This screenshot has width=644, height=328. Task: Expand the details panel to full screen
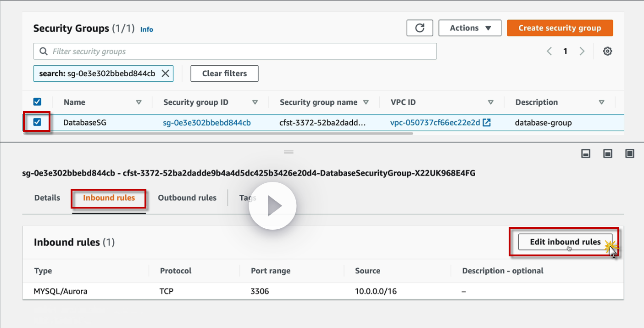[630, 153]
